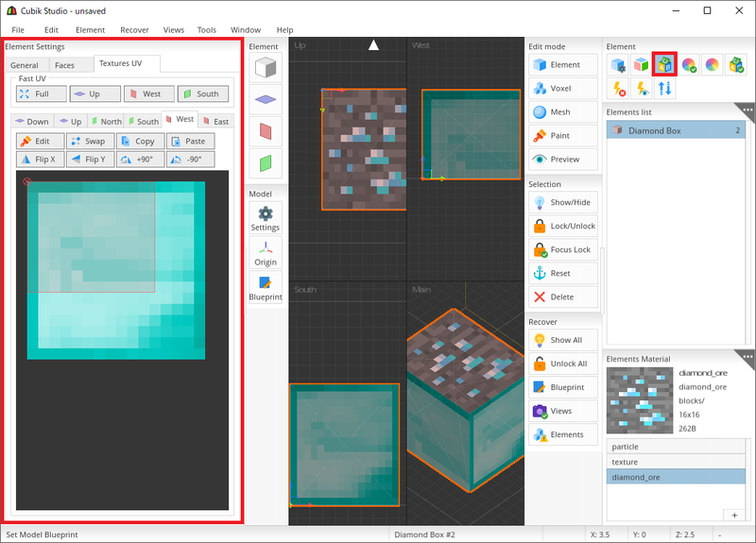Copy the face UV

click(x=140, y=141)
